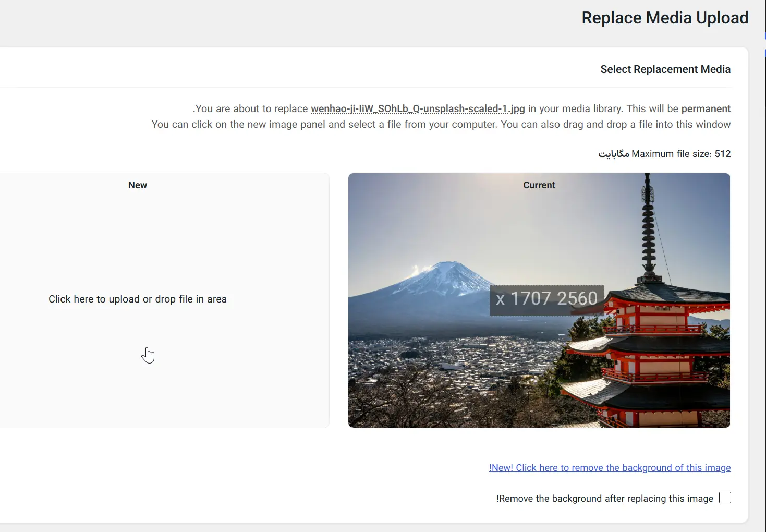This screenshot has height=532, width=766.
Task: Click the x 1707 2560 dimension label
Action: click(547, 300)
